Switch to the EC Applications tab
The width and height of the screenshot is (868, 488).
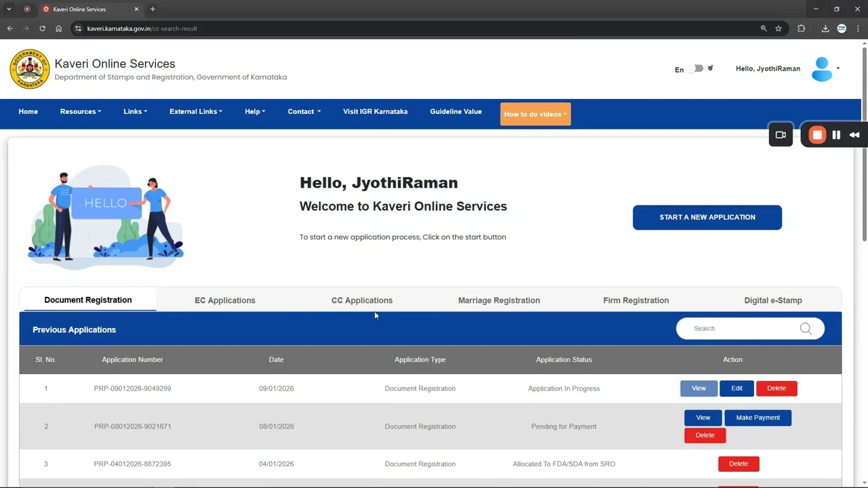[x=225, y=300]
